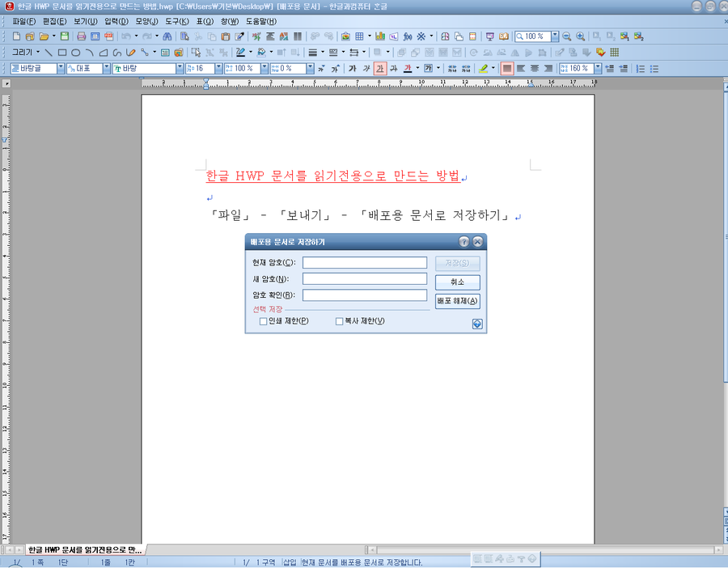Open the 편집(E) menu
Image resolution: width=728 pixels, height=568 pixels.
point(55,21)
